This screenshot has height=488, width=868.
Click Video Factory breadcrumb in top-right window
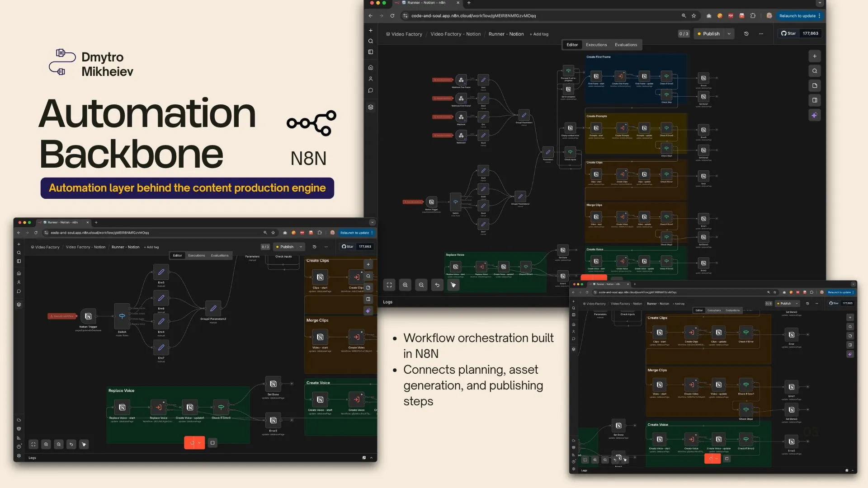point(404,34)
